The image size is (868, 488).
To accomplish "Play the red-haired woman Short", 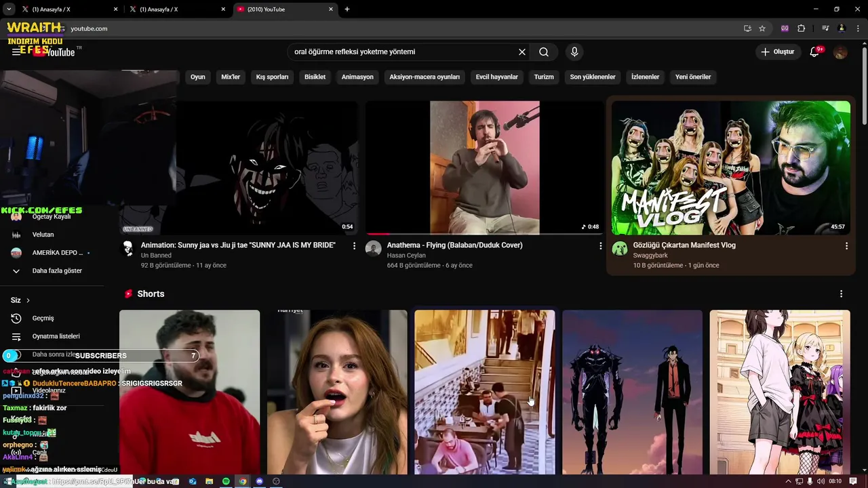I will pyautogui.click(x=337, y=392).
